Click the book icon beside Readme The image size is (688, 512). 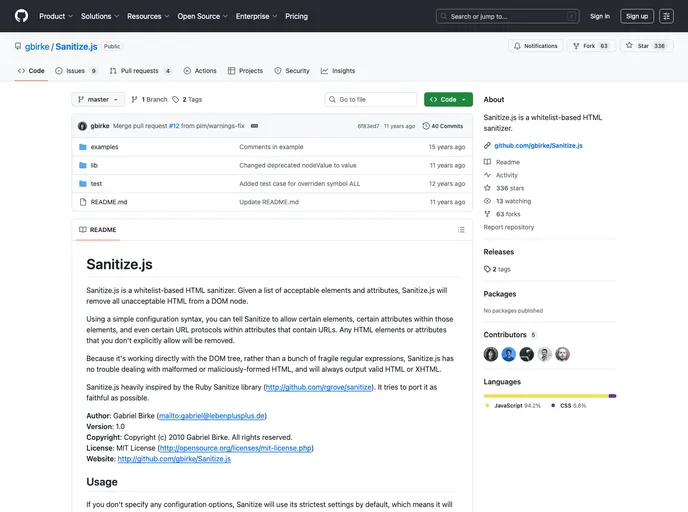487,162
